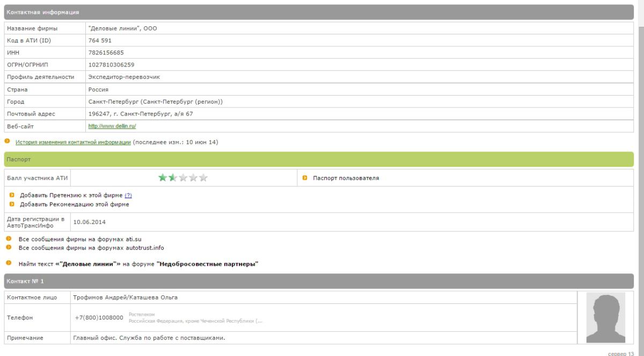Click the text (последнее изм.: 10 июн 14)

tap(175, 142)
